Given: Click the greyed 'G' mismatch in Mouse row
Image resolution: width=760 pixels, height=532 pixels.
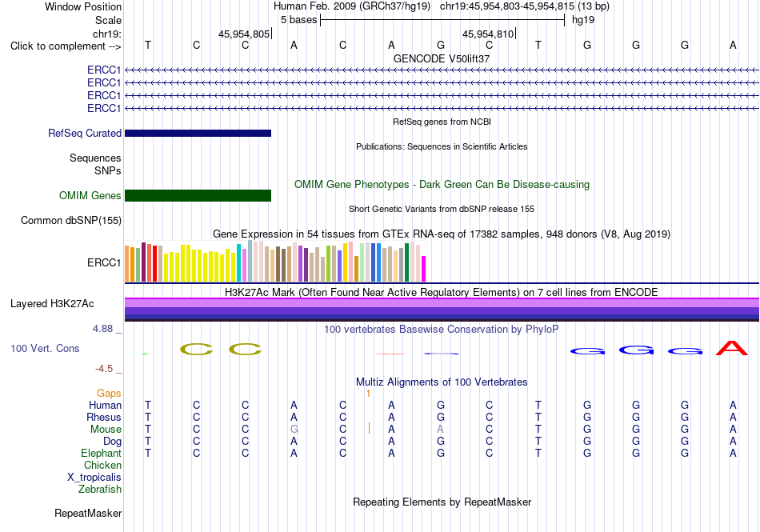Looking at the screenshot, I should 294,430.
